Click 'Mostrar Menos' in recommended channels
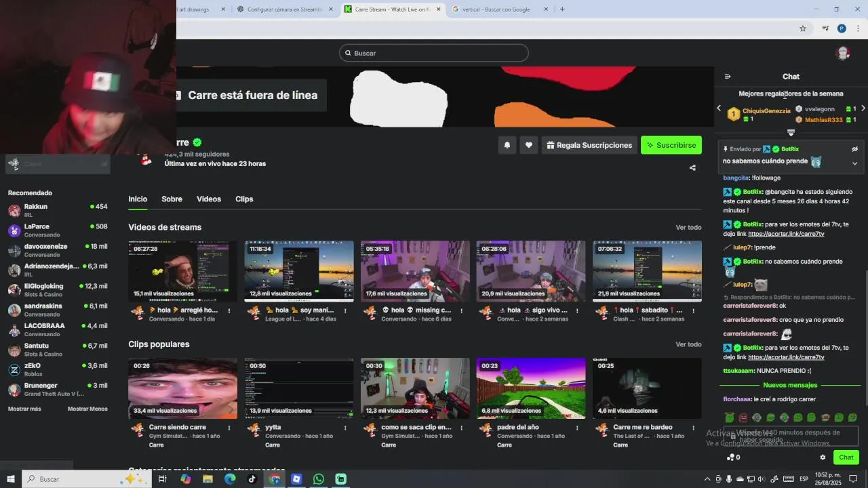This screenshot has width=868, height=488. coord(87,409)
